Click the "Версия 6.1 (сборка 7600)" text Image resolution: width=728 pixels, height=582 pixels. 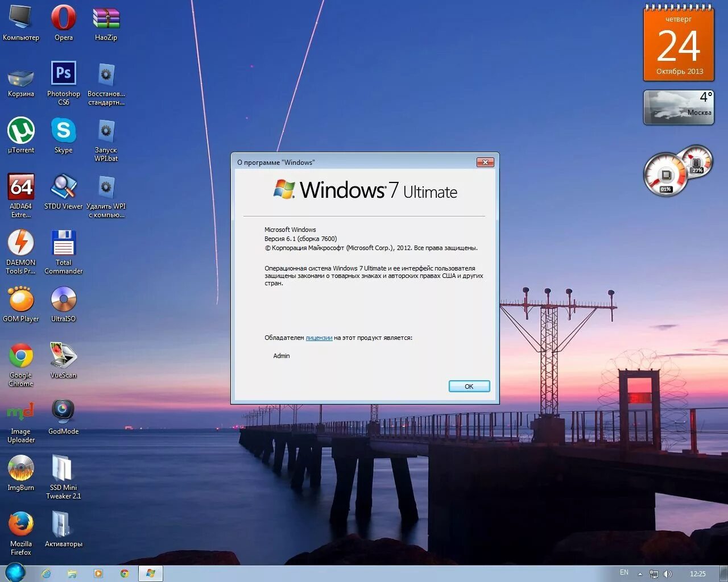(x=301, y=239)
